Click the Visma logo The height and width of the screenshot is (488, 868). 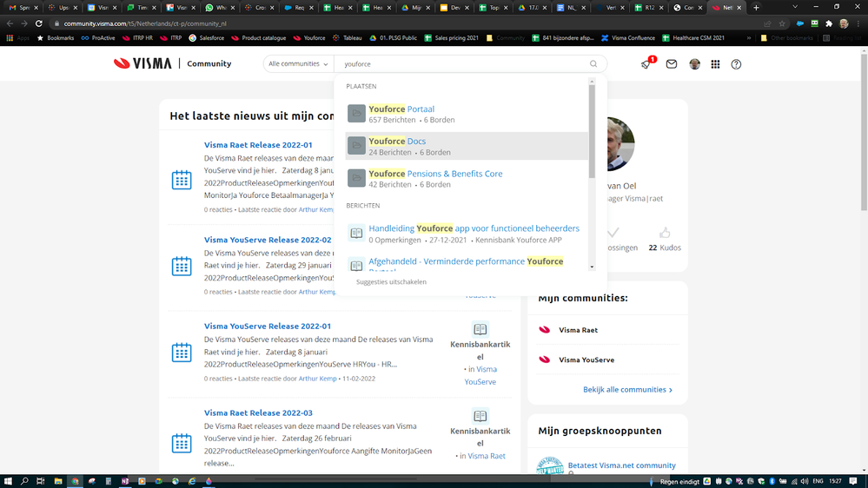142,63
